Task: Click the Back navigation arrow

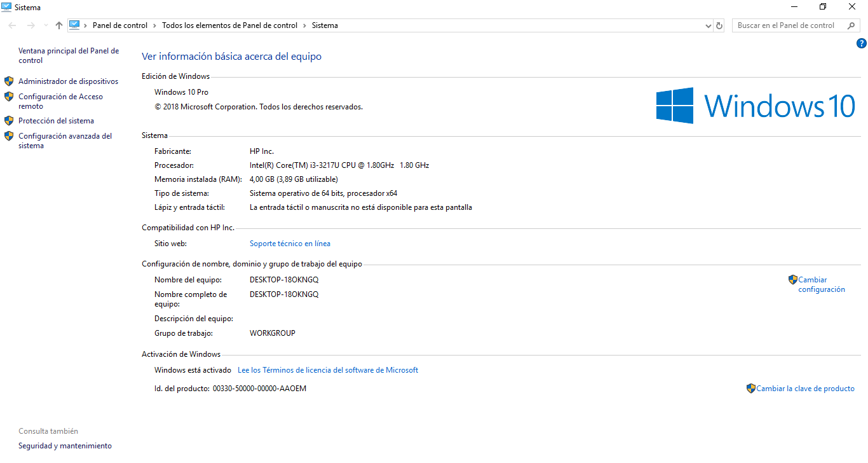Action: pos(12,25)
